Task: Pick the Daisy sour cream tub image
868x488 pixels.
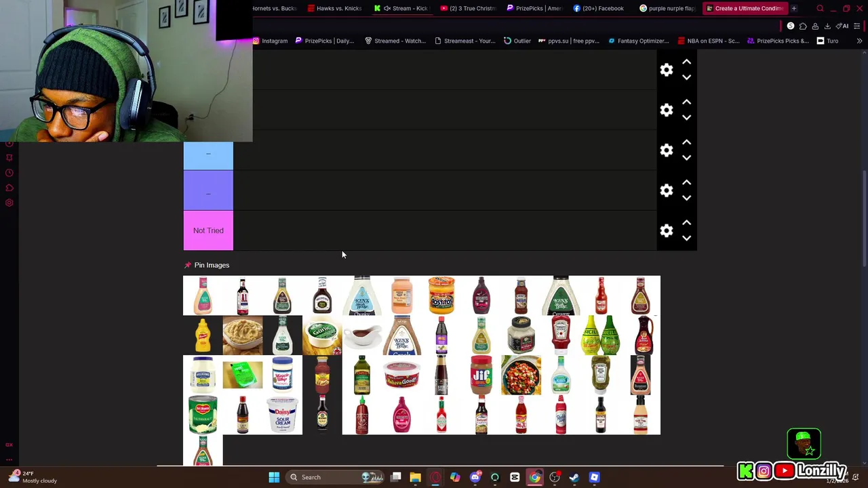Action: coord(282,415)
